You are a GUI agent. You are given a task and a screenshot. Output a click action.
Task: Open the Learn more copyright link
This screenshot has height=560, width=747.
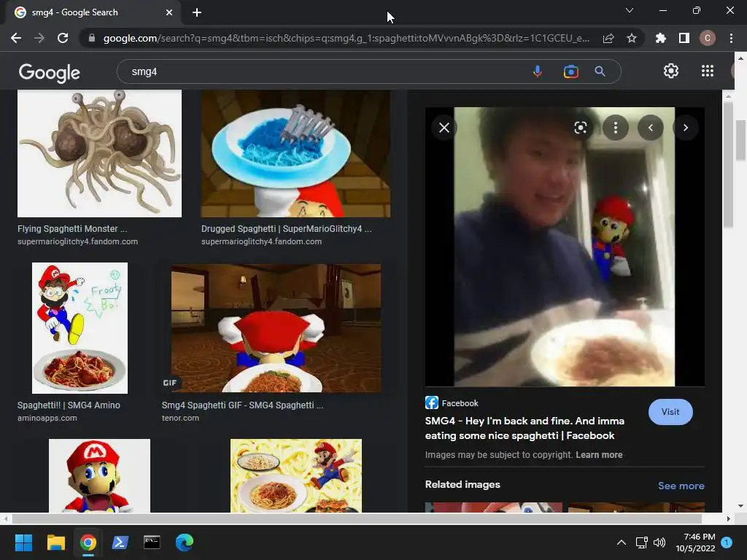point(599,455)
